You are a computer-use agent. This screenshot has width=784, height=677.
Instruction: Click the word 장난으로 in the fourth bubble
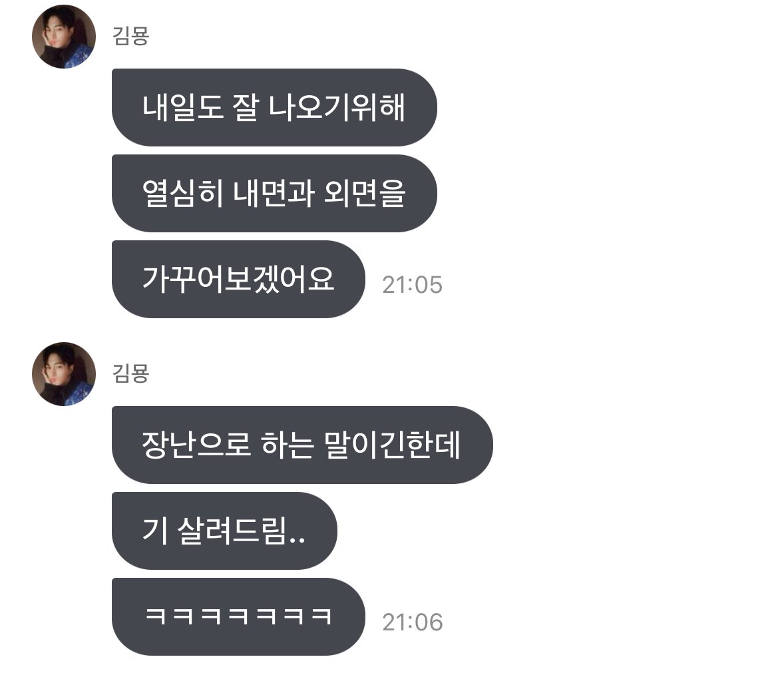tap(196, 445)
